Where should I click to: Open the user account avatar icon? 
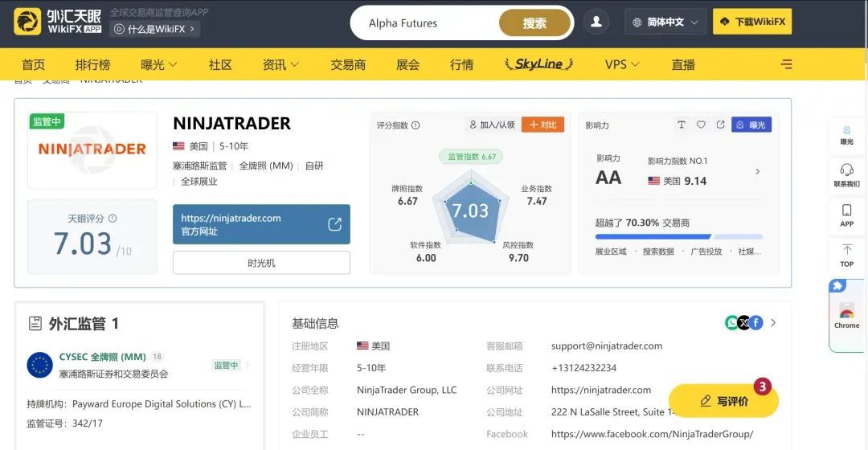coord(596,22)
